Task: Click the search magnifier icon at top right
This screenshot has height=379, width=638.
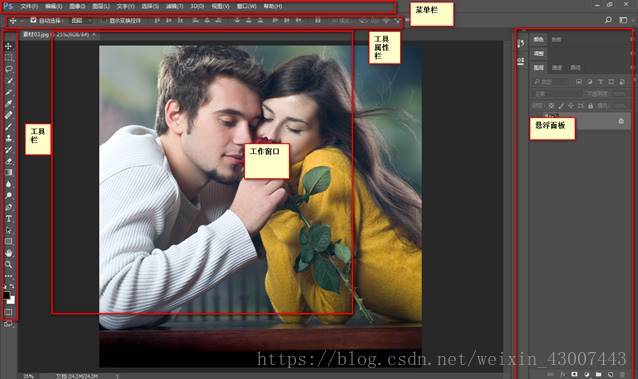Action: [x=608, y=20]
